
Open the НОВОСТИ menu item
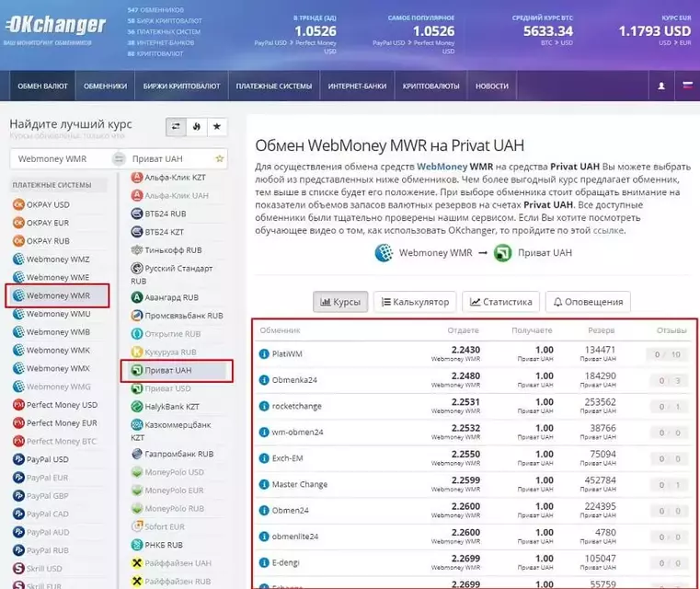(492, 86)
